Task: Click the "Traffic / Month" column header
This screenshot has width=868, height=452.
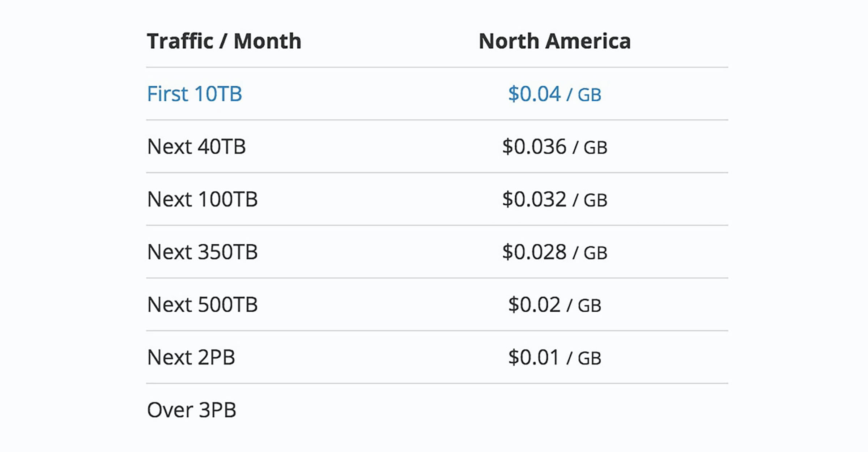Action: tap(224, 41)
